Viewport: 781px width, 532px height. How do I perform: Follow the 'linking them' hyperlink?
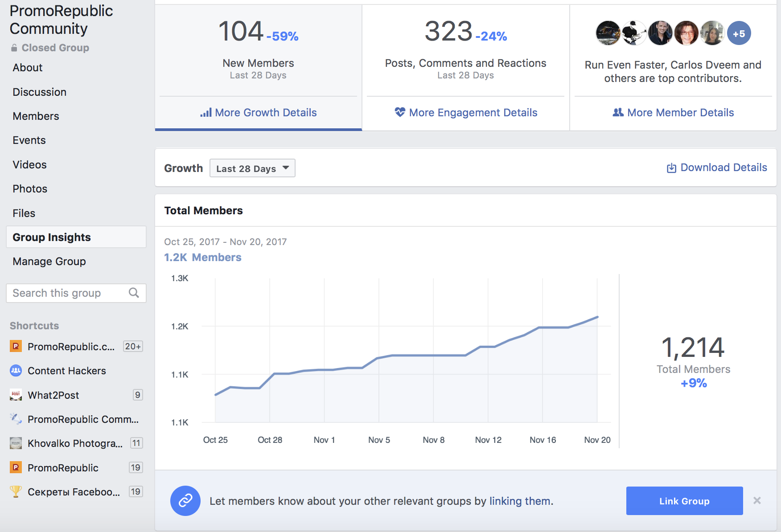coord(520,501)
